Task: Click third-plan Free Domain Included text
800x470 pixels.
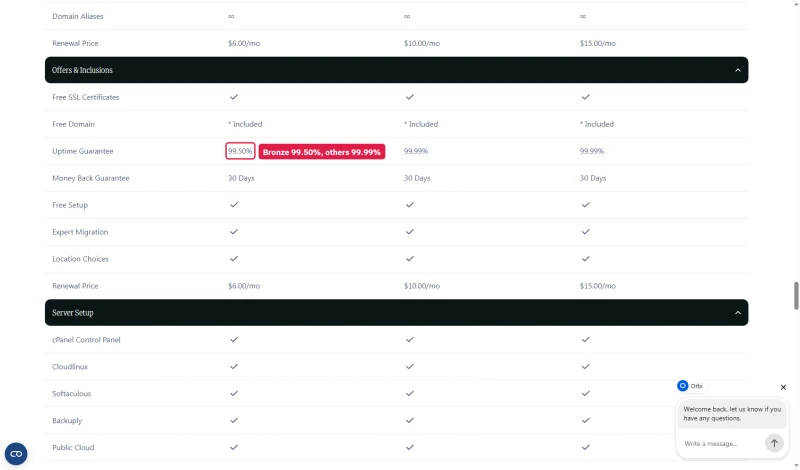Action: coord(597,124)
